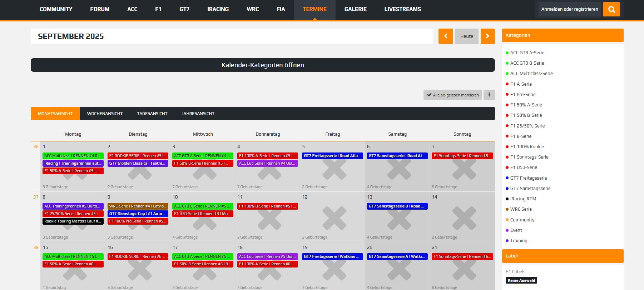Open the Livestreams menu item
The height and width of the screenshot is (290, 644).
[402, 9]
